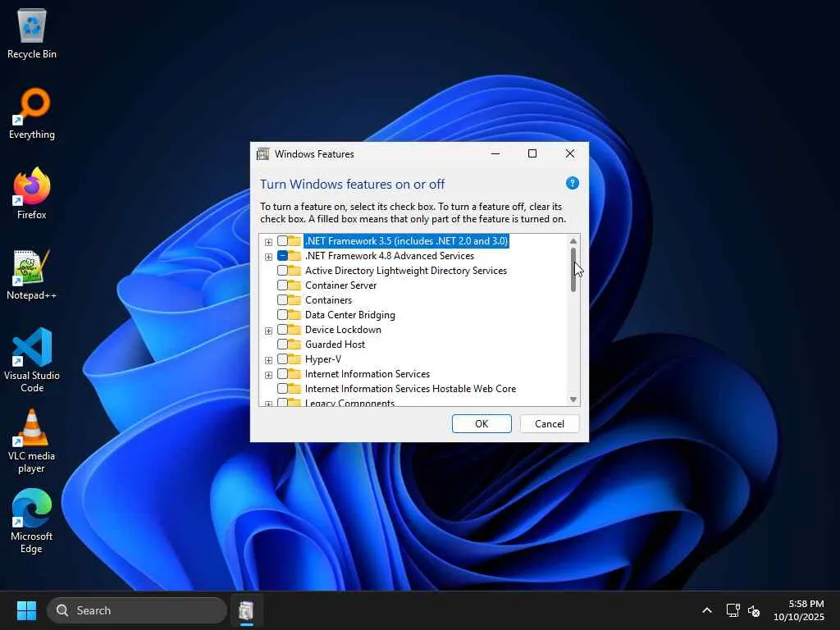Click the blue help question mark icon
The height and width of the screenshot is (630, 840).
572,183
